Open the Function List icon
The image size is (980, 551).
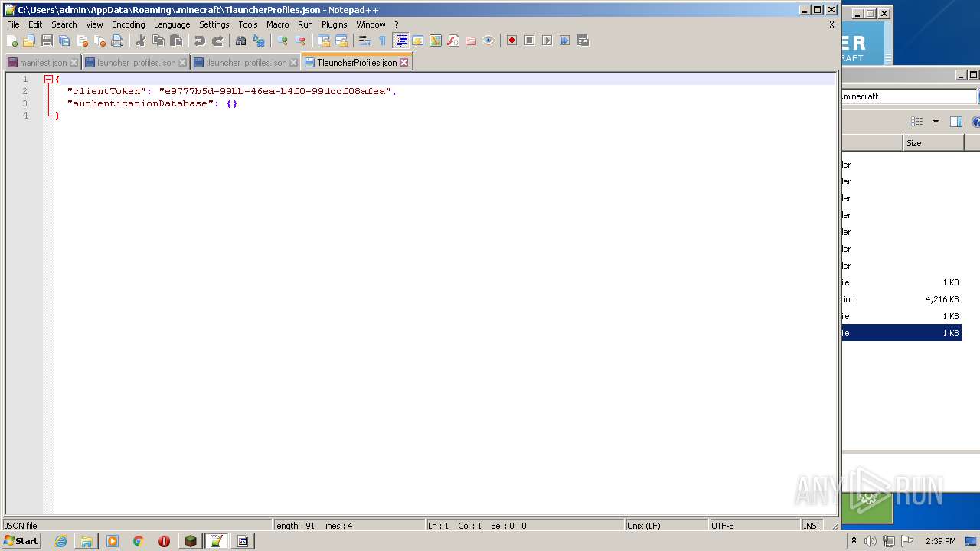(x=453, y=41)
